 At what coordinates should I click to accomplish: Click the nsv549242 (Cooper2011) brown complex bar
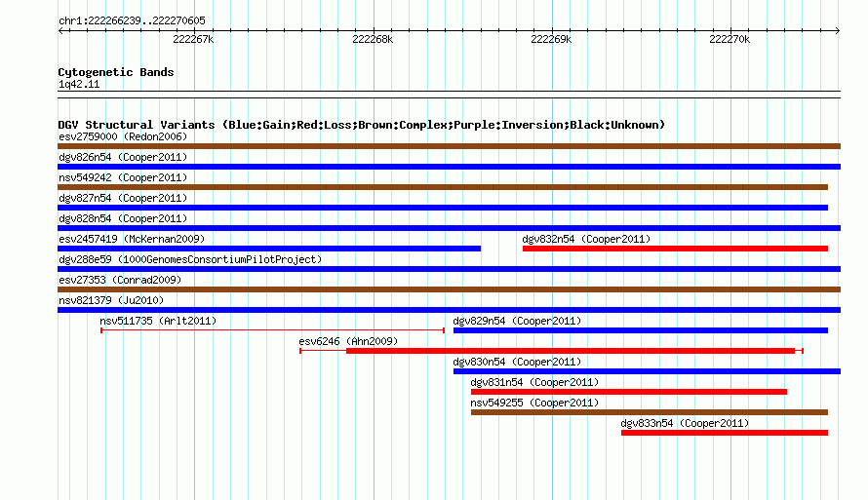point(443,187)
